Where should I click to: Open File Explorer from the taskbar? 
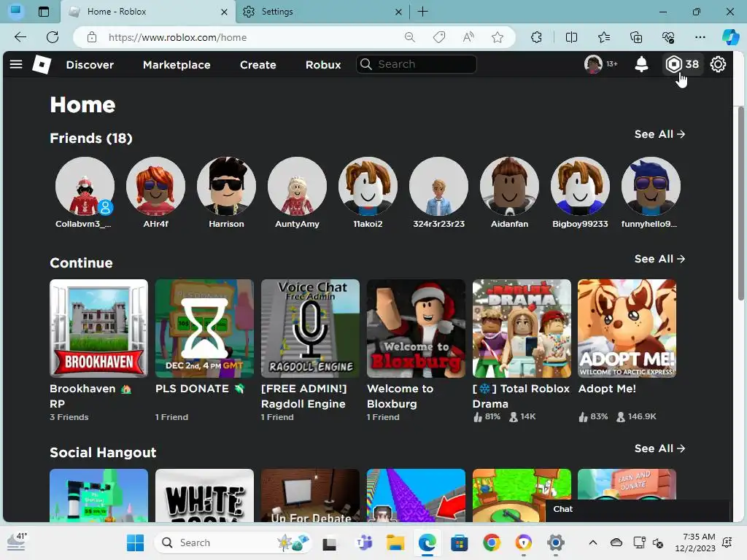pyautogui.click(x=395, y=542)
